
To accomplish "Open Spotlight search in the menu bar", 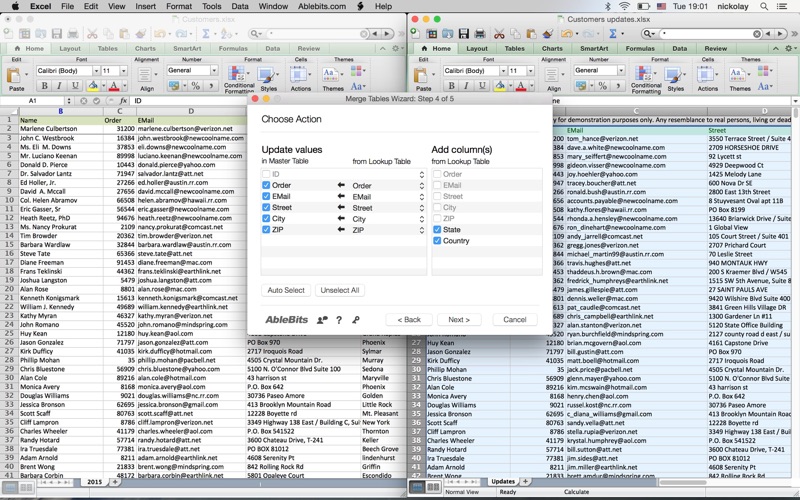I will click(764, 6).
